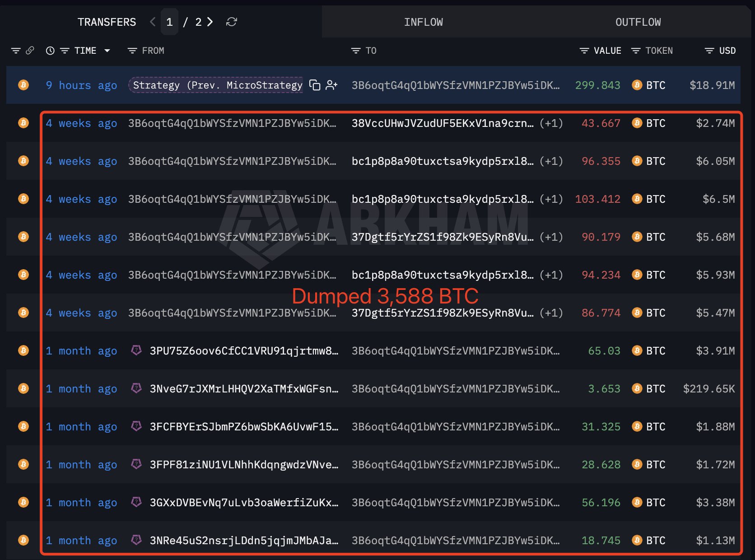Open sender address 3GXxDVBEvNq7uLvb3oaWerfiZuKx
This screenshot has width=755, height=560.
coord(244,502)
